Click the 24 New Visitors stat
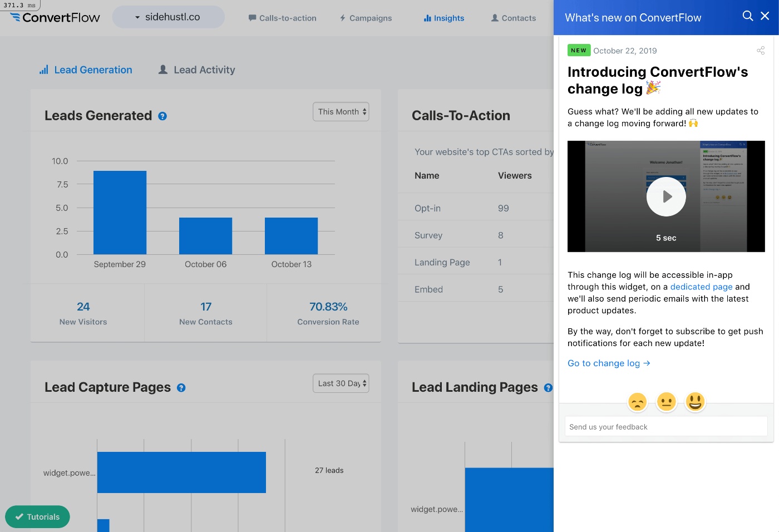Viewport: 779px width, 532px height. [83, 313]
